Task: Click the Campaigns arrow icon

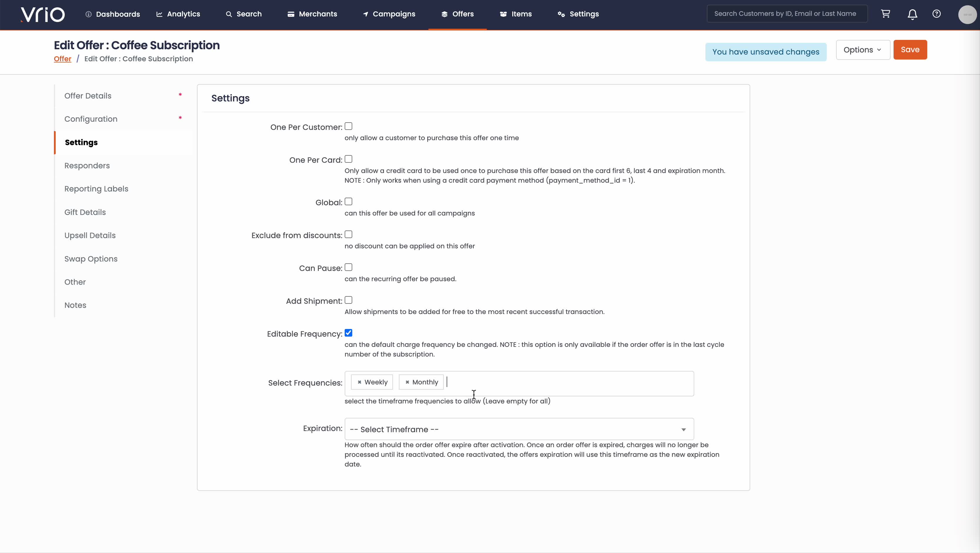Action: (366, 14)
